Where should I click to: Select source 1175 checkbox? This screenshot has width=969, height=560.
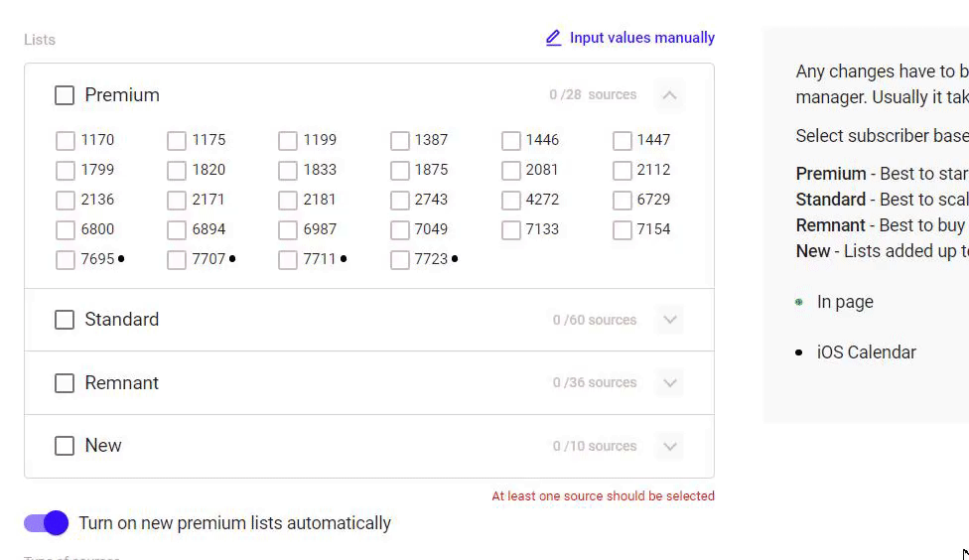[x=176, y=140]
